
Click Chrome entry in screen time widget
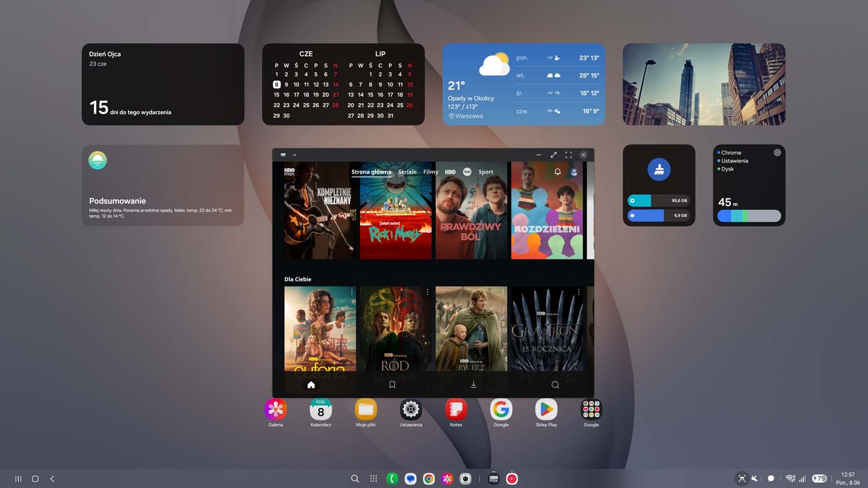pos(731,153)
